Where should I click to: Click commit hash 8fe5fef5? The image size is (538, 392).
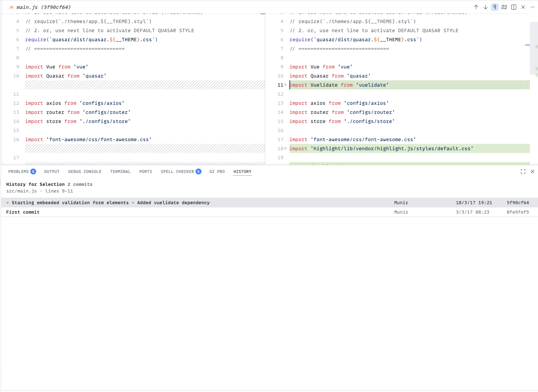[x=518, y=212]
